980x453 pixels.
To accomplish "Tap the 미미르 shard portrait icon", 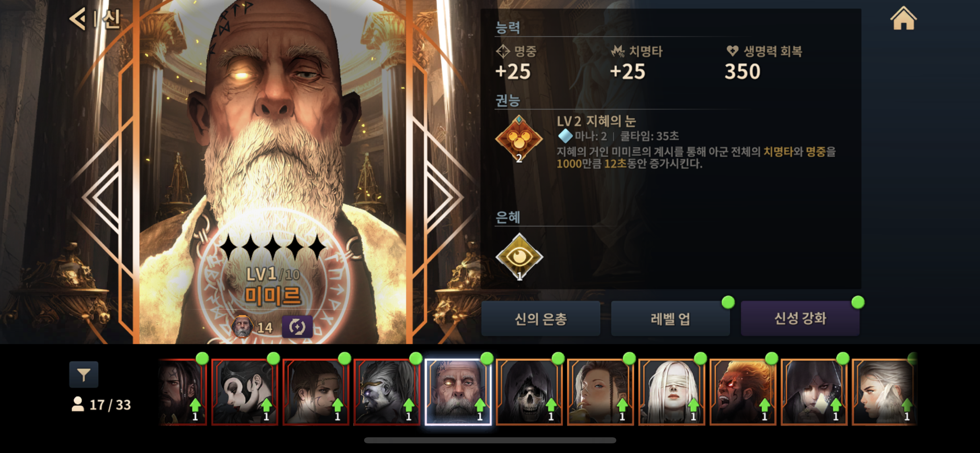I will point(242,327).
